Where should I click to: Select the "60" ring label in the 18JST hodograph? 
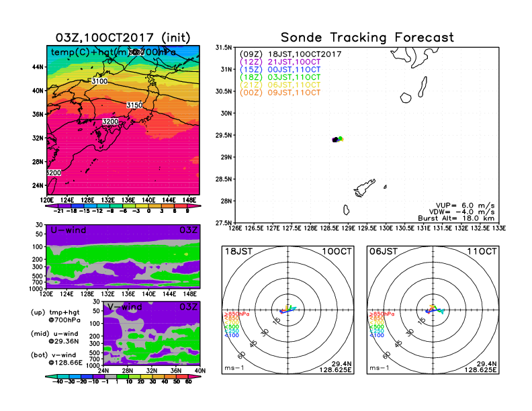tap(242, 355)
